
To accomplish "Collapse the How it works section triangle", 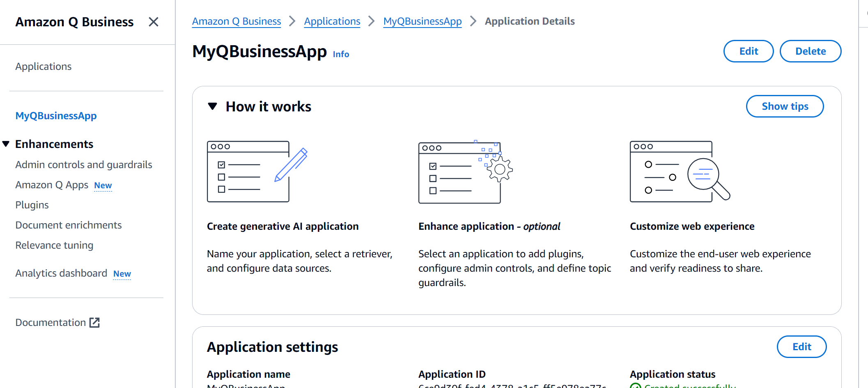I will click(x=212, y=106).
